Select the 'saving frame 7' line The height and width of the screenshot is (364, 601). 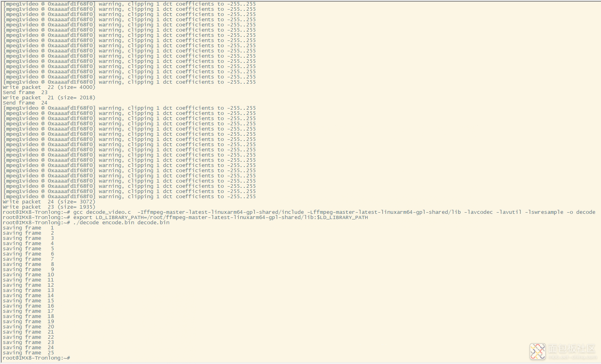coord(28,259)
